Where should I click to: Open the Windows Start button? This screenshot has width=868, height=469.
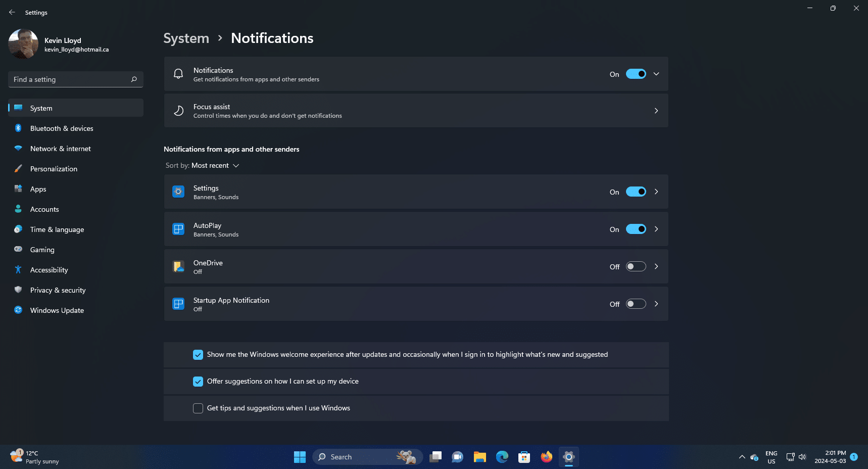300,457
